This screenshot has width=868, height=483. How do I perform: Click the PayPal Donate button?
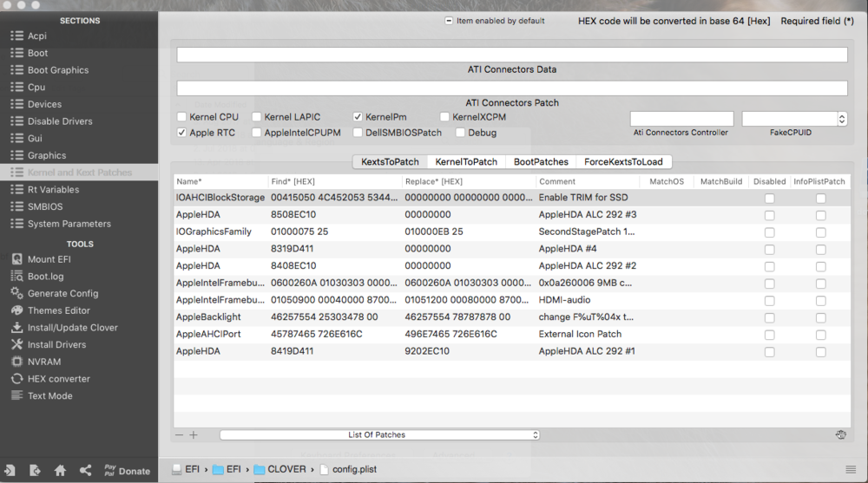point(128,471)
